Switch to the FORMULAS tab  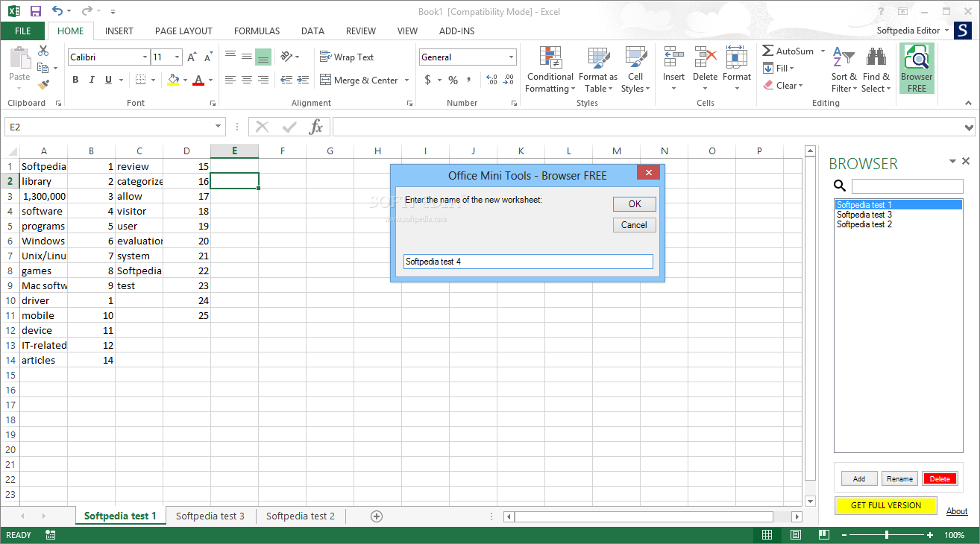[257, 31]
